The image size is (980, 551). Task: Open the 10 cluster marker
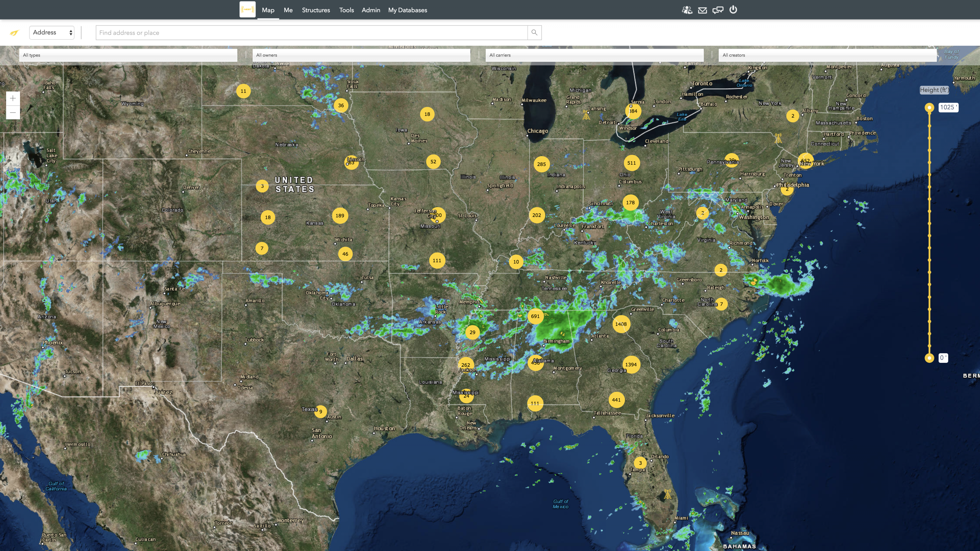coord(516,262)
